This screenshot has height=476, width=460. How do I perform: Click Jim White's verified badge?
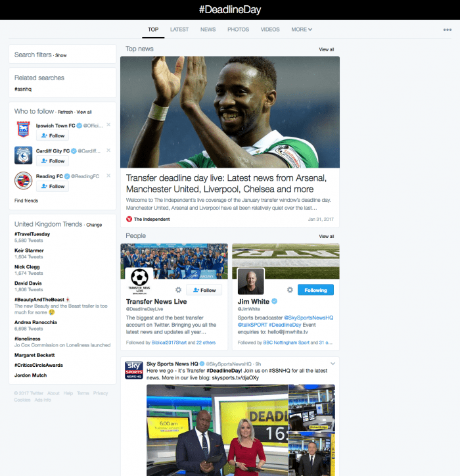[274, 301]
